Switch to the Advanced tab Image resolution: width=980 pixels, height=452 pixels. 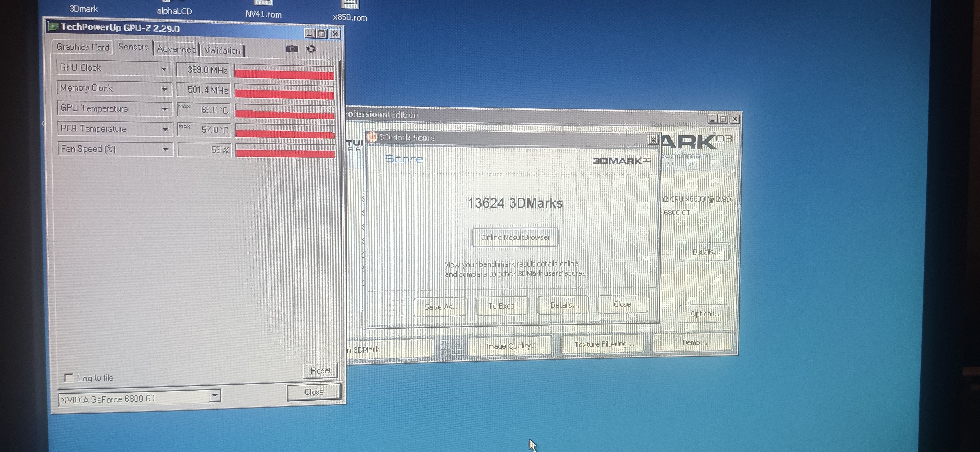pyautogui.click(x=176, y=49)
